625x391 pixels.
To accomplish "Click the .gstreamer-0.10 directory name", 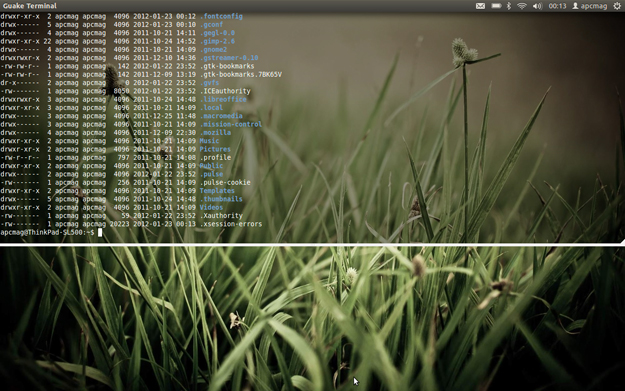I will click(x=229, y=58).
